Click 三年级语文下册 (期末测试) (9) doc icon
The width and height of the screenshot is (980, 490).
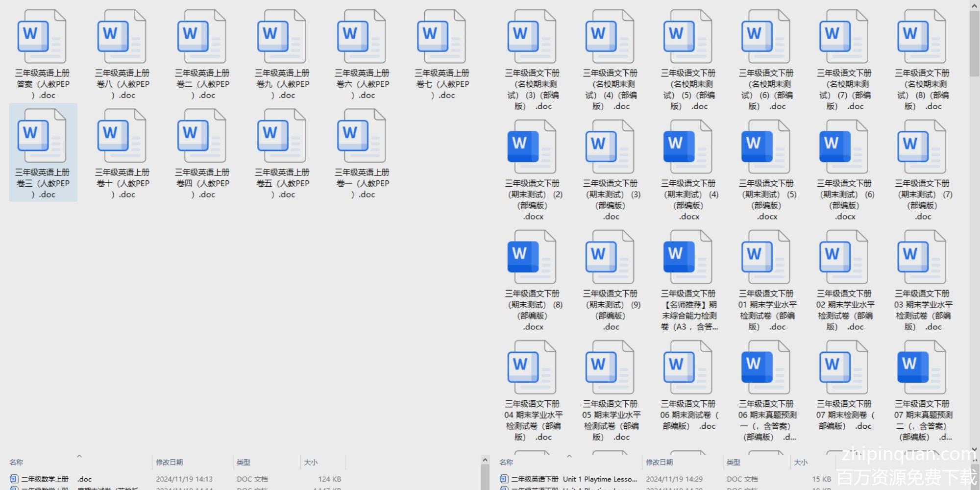point(610,257)
